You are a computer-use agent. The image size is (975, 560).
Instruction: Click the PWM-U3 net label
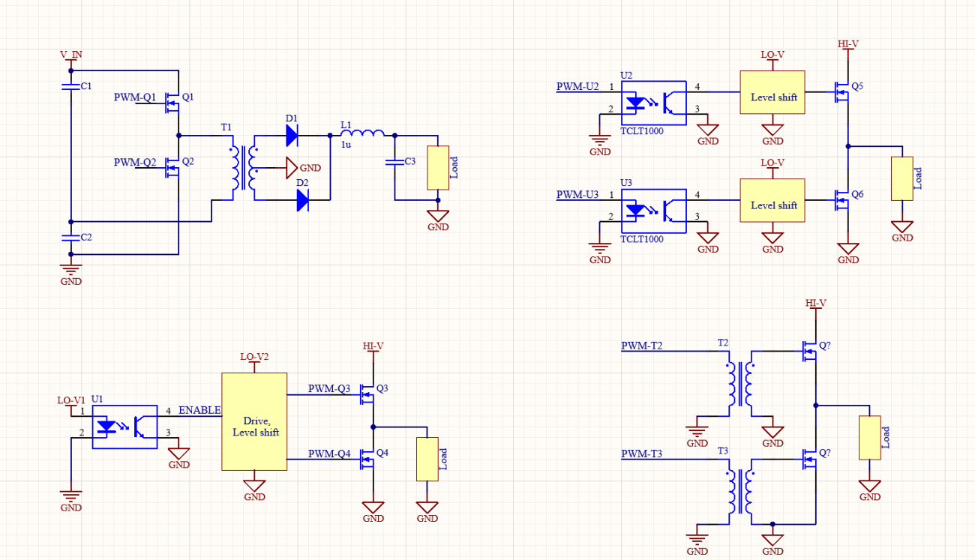tap(577, 195)
